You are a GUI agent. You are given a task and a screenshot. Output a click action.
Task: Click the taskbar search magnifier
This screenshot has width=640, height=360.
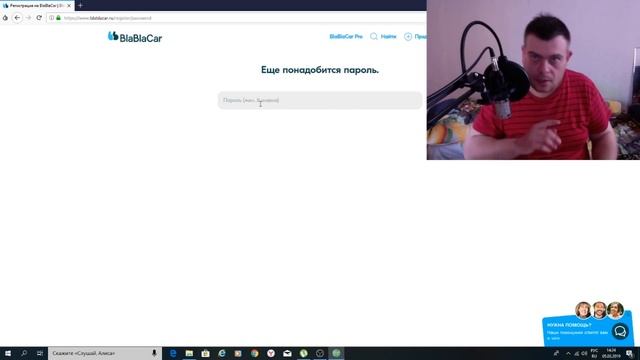24,353
